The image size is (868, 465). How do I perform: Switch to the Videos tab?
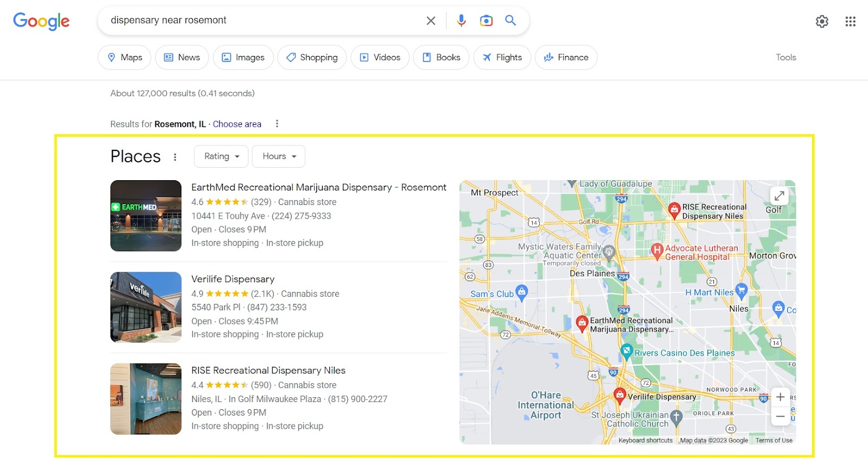(380, 58)
